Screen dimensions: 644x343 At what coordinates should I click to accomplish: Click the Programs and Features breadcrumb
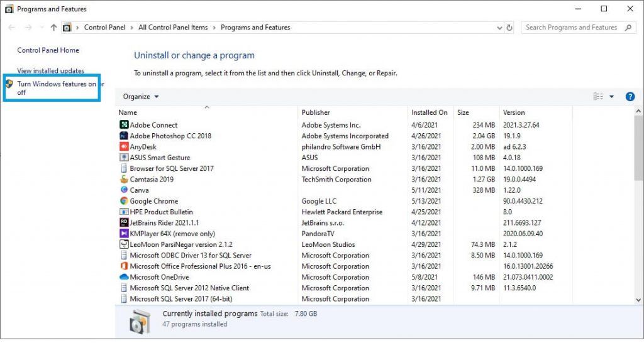(255, 28)
